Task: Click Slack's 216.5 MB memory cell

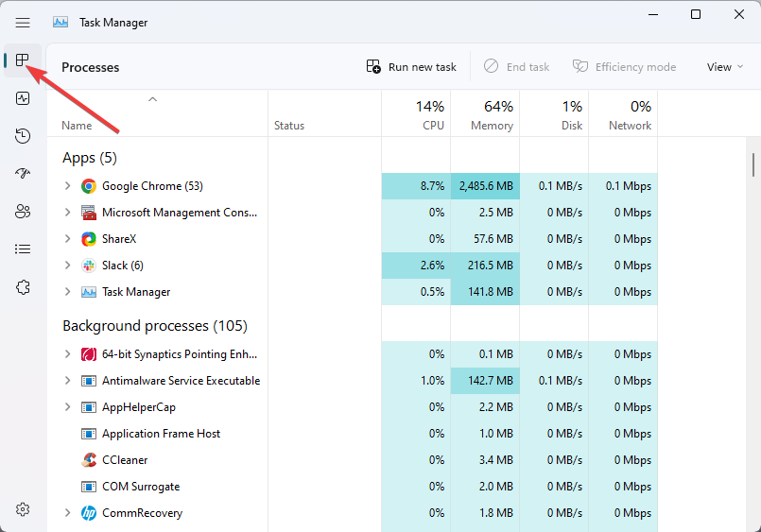Action: 485,266
